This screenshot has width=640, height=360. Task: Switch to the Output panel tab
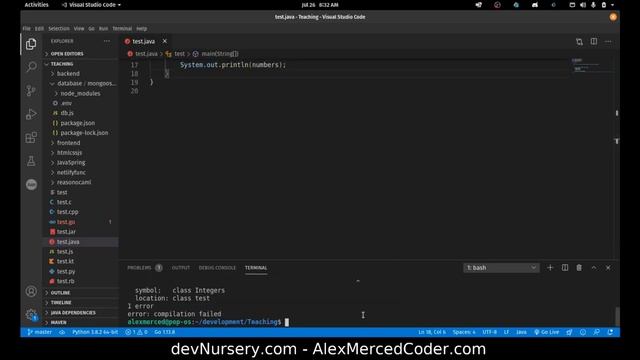[180, 268]
